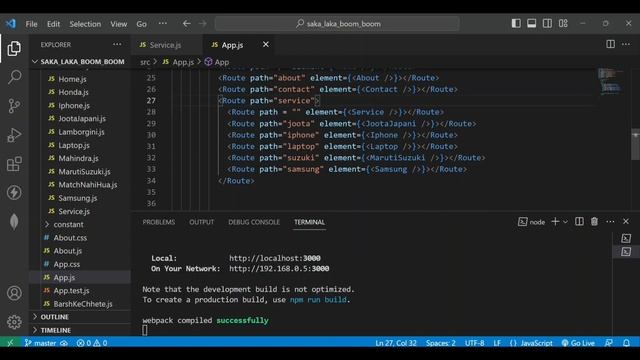Toggle secondary side bar layout icon
640x360 pixels.
(547, 23)
